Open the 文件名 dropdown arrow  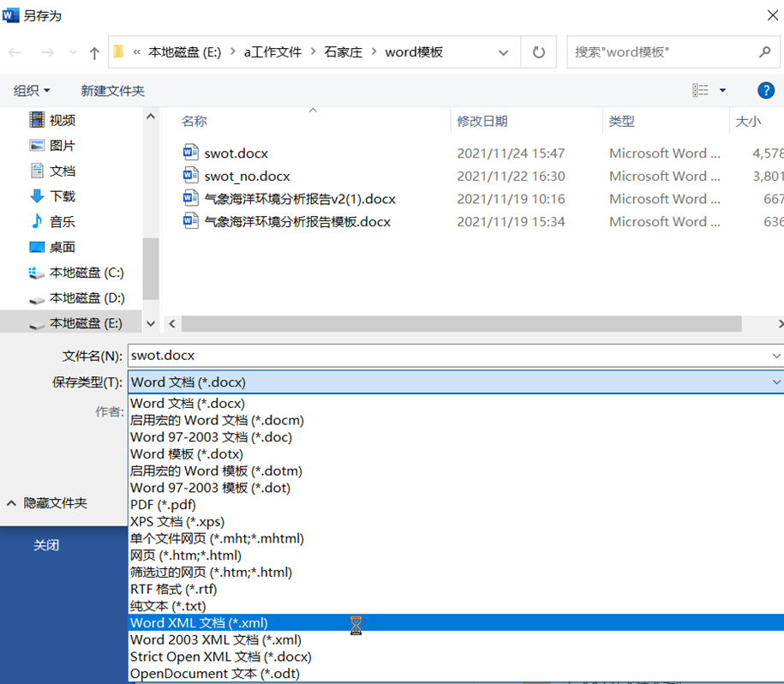776,356
